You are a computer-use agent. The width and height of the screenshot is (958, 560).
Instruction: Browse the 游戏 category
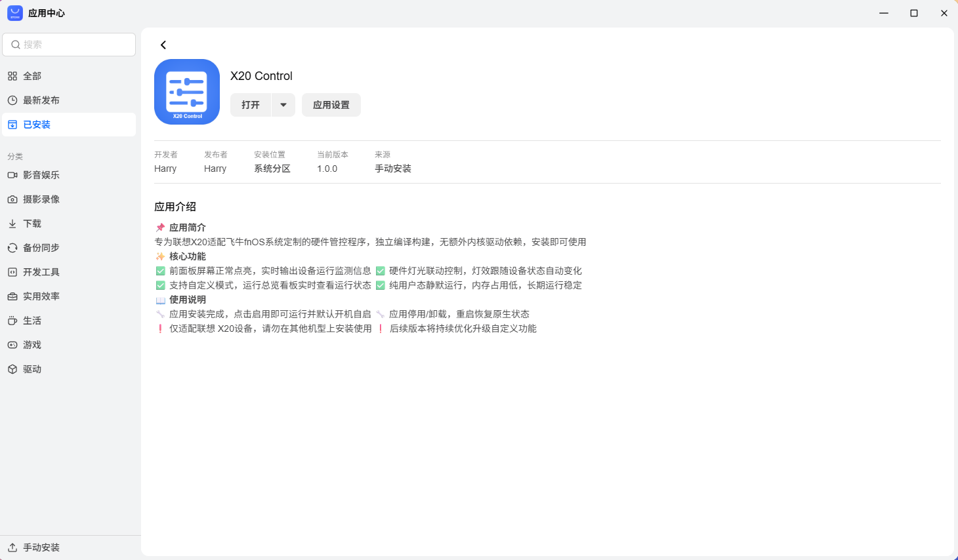(x=69, y=345)
